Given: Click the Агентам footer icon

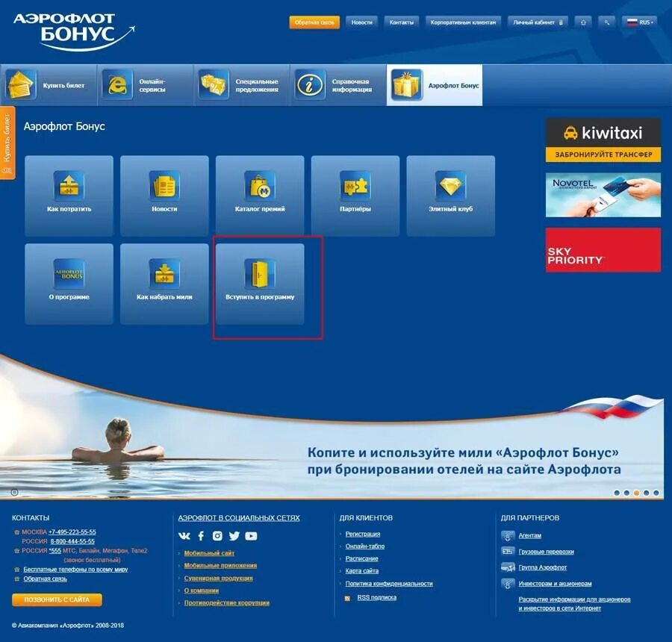Looking at the screenshot, I should (x=508, y=536).
